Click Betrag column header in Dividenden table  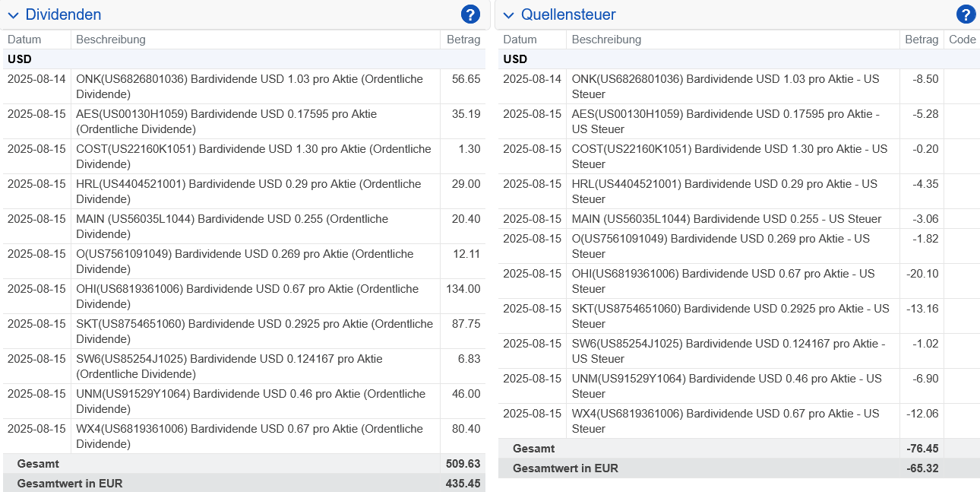pyautogui.click(x=463, y=40)
